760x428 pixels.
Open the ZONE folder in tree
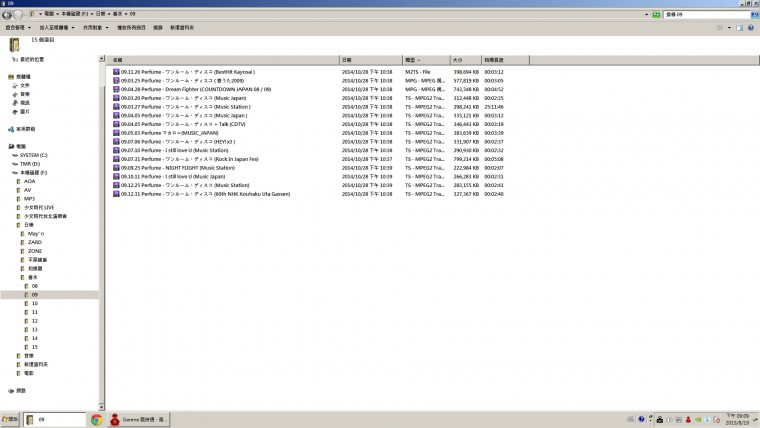(x=35, y=251)
